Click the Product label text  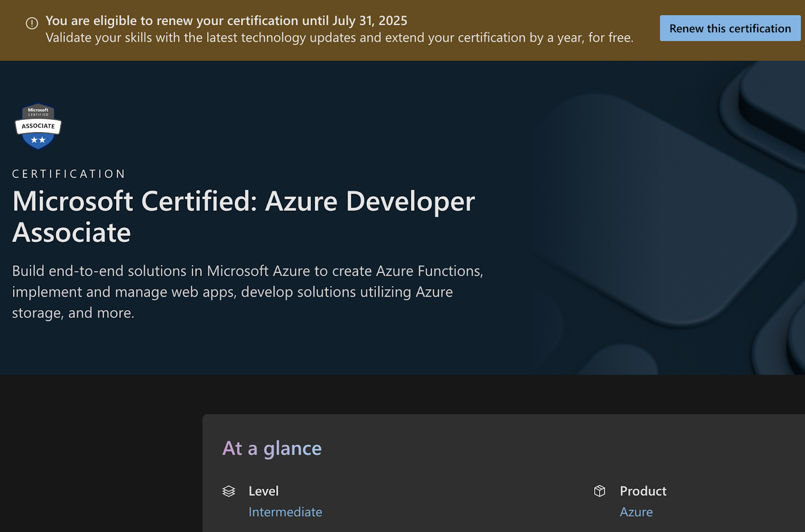pos(643,491)
